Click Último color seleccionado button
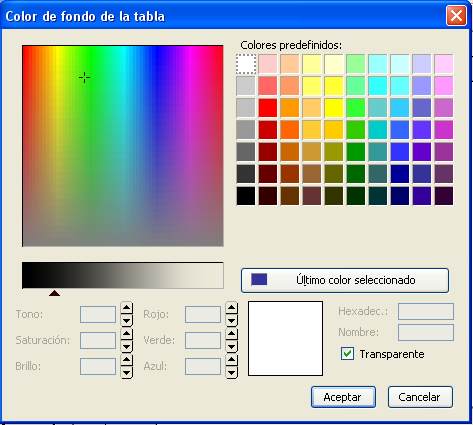Screen dimensions: 473x425 [345, 280]
